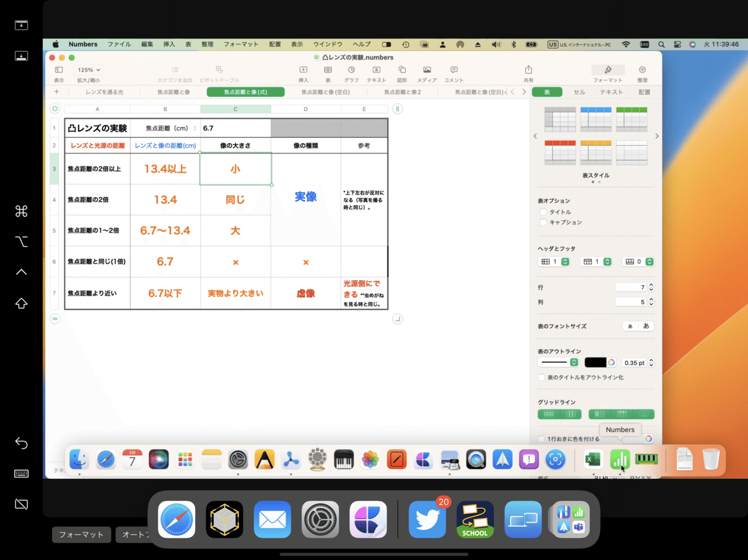748x560 pixels.
Task: Open the Piano keyboard app in the dock
Action: click(x=344, y=460)
